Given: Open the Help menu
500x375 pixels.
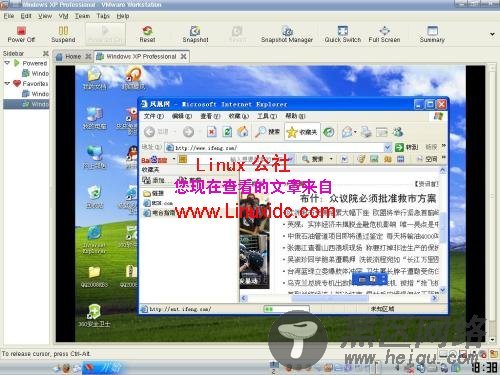Looking at the screenshot, I should coord(123,16).
